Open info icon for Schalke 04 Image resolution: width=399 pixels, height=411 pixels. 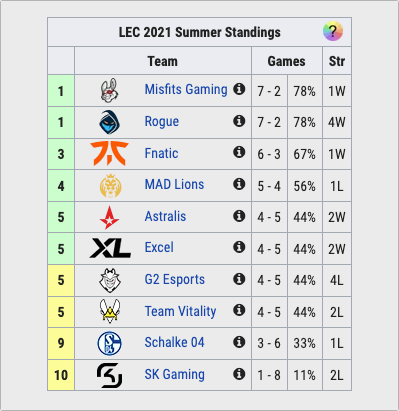pyautogui.click(x=239, y=342)
